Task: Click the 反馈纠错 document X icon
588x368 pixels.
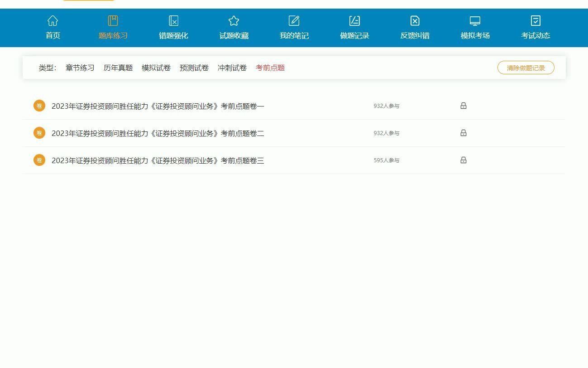Action: [x=415, y=21]
